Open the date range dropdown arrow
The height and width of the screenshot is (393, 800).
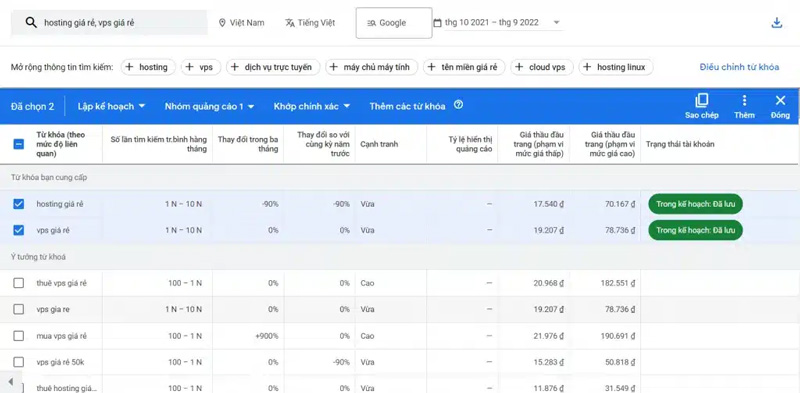557,22
